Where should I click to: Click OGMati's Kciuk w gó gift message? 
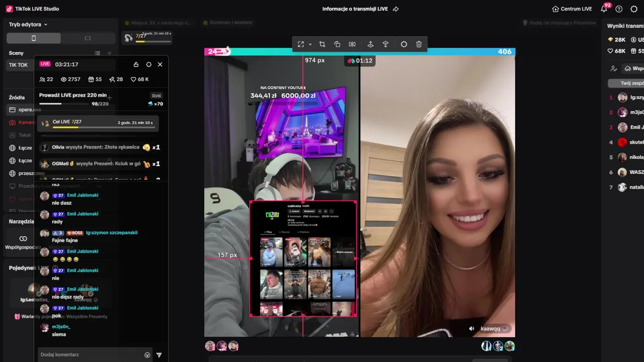101,164
